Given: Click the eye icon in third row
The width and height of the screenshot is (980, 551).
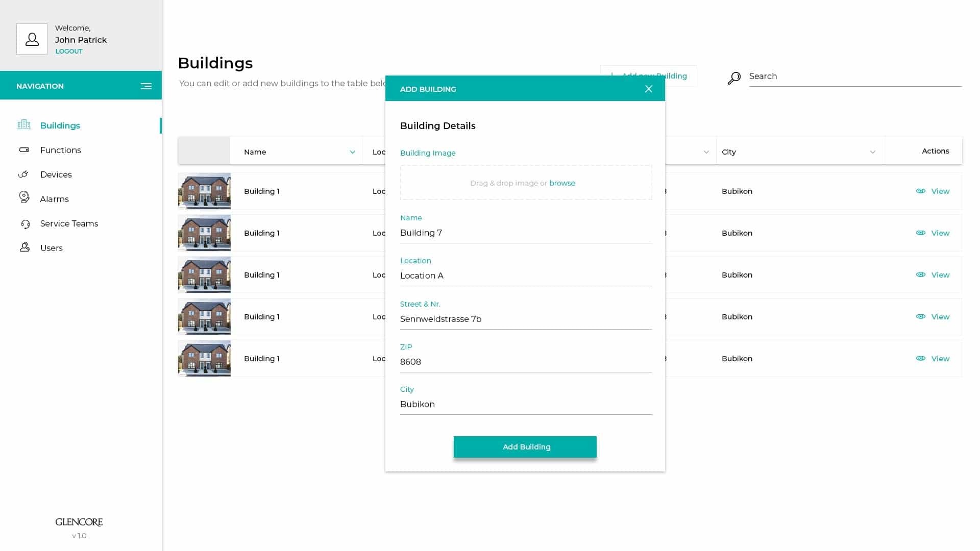Looking at the screenshot, I should point(920,274).
